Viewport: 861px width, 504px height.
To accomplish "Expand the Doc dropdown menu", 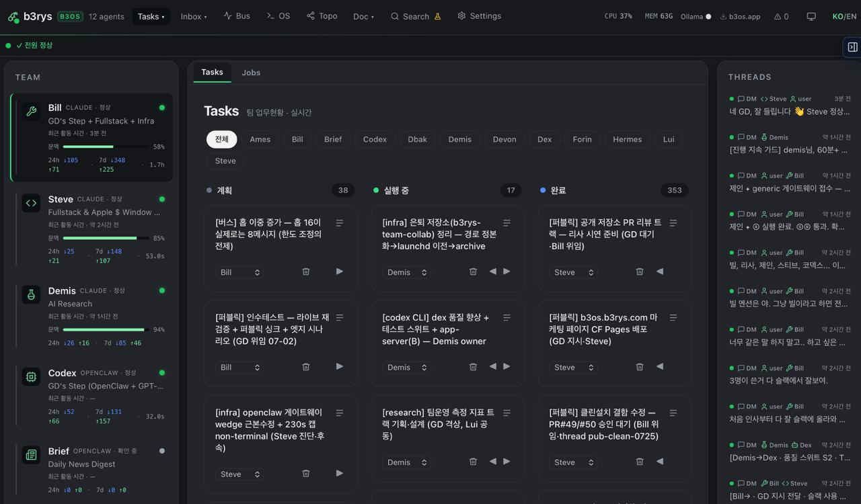I will pos(363,16).
